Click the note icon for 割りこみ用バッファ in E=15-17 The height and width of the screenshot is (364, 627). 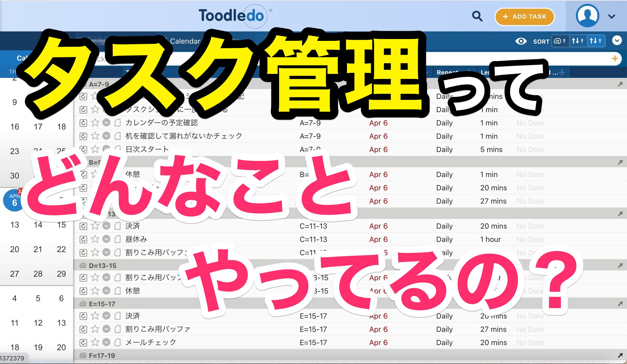(x=117, y=329)
